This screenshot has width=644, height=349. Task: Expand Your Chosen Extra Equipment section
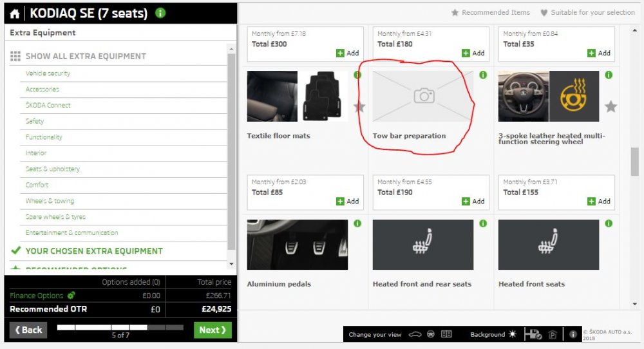[x=94, y=251]
